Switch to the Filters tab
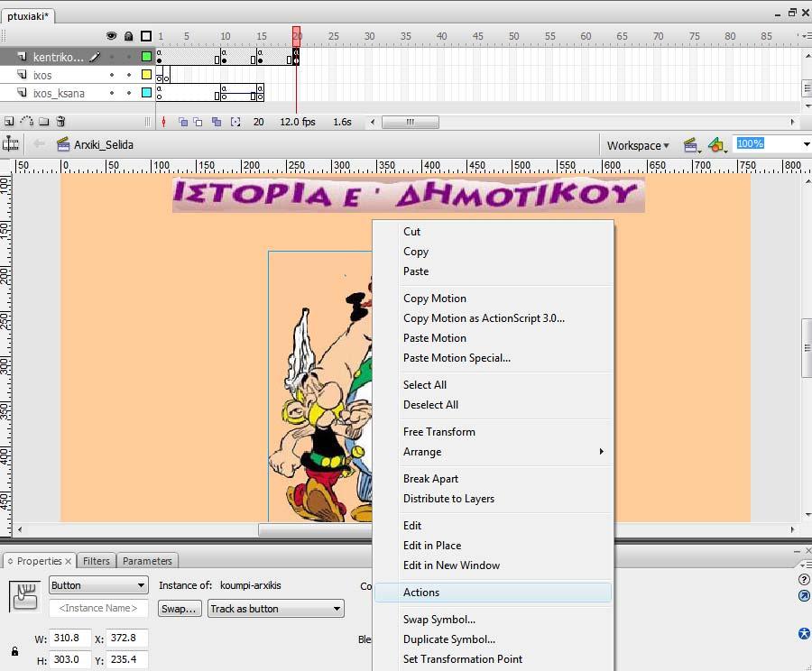812x671 pixels. click(97, 561)
